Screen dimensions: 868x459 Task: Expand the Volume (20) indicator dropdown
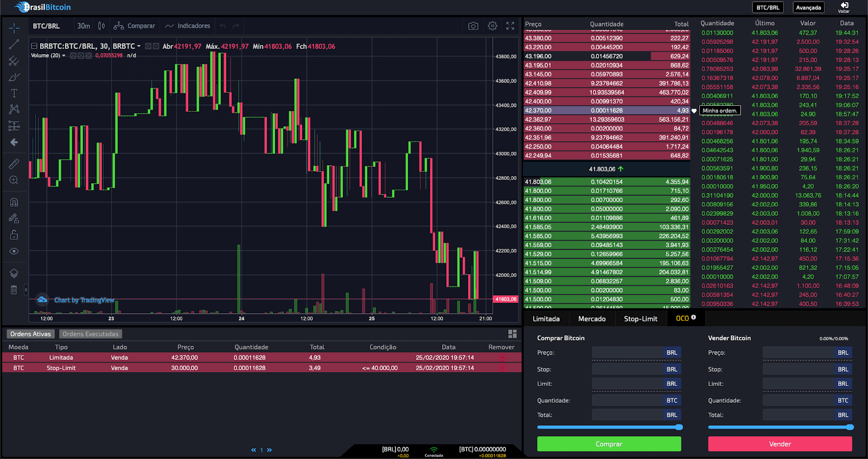[64, 56]
